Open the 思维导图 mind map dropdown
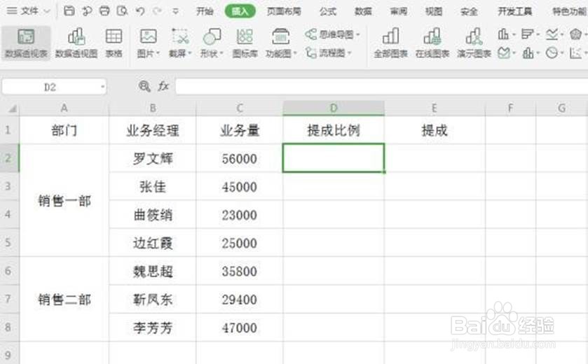The width and height of the screenshot is (588, 364). point(332,34)
